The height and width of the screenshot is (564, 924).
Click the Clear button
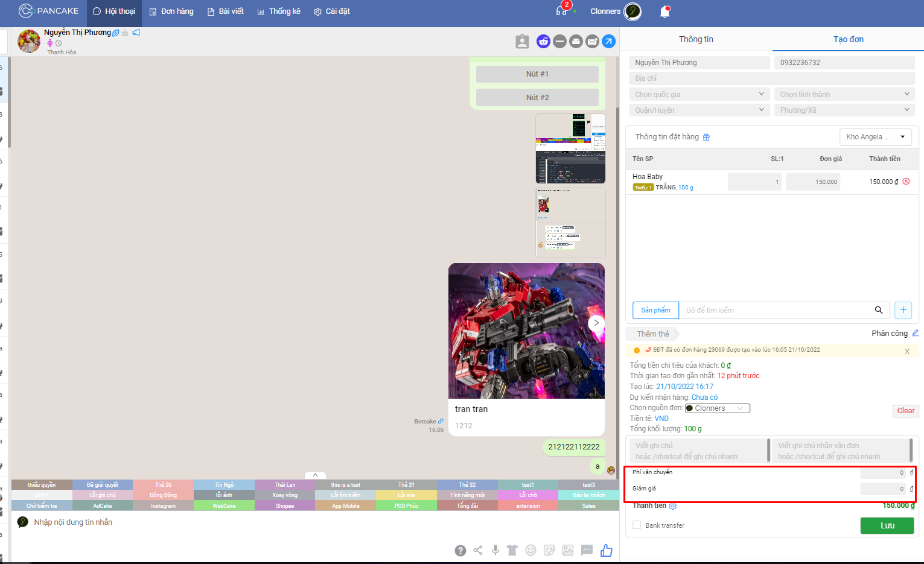tap(905, 411)
